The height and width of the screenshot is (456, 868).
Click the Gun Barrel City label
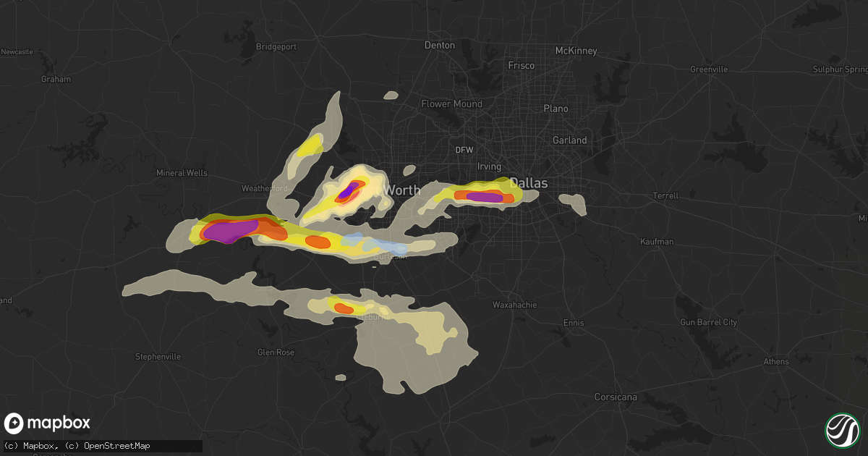[709, 322]
